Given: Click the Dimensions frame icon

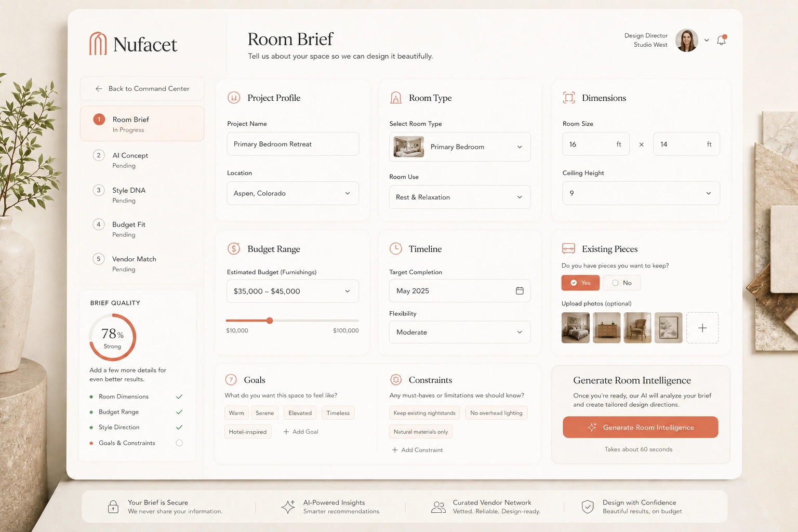Looking at the screenshot, I should pyautogui.click(x=569, y=98).
